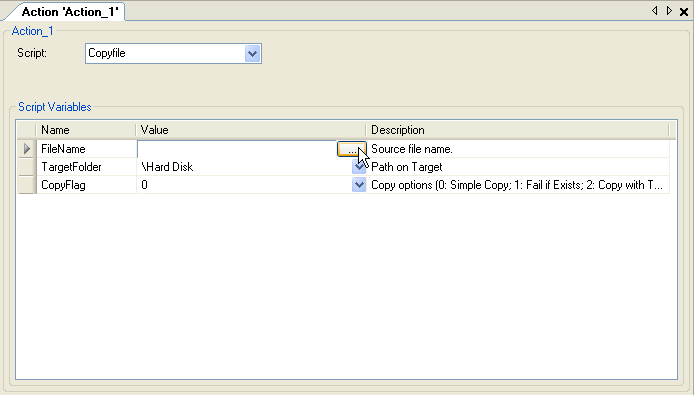Select the Action 'Action_1' tab
The height and width of the screenshot is (395, 694).
(x=70, y=12)
